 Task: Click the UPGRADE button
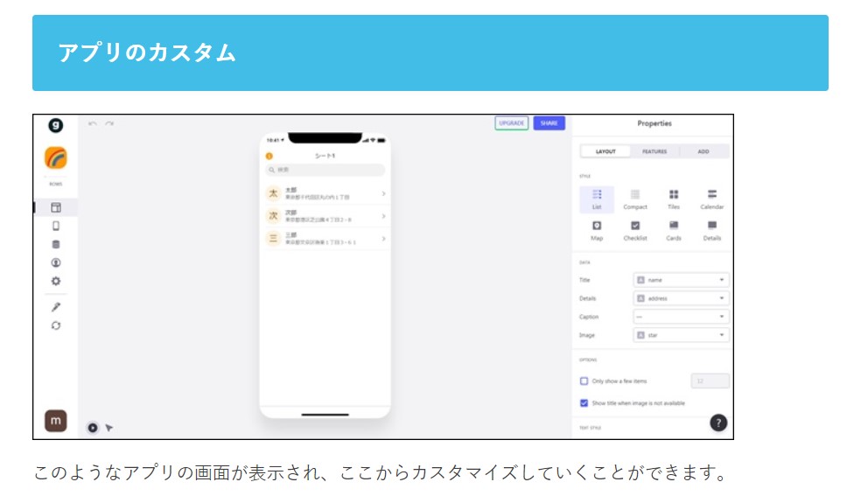[512, 123]
